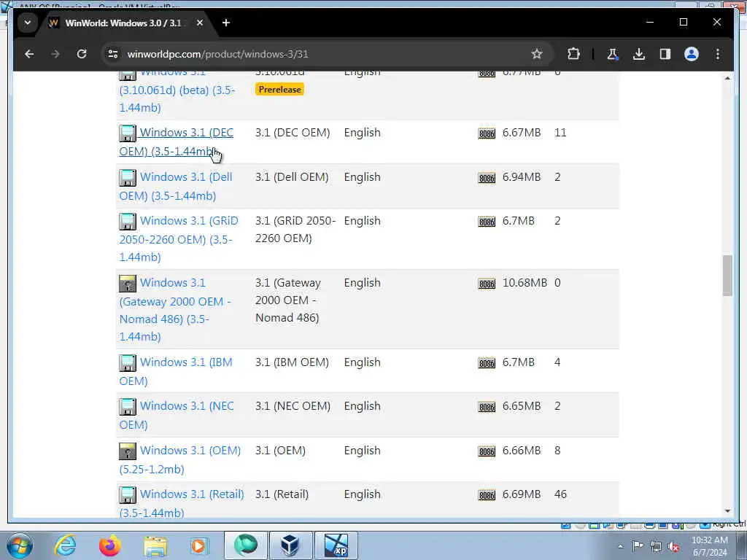The width and height of the screenshot is (747, 560).
Task: Click the muted volume tray icon
Action: pyautogui.click(x=673, y=546)
